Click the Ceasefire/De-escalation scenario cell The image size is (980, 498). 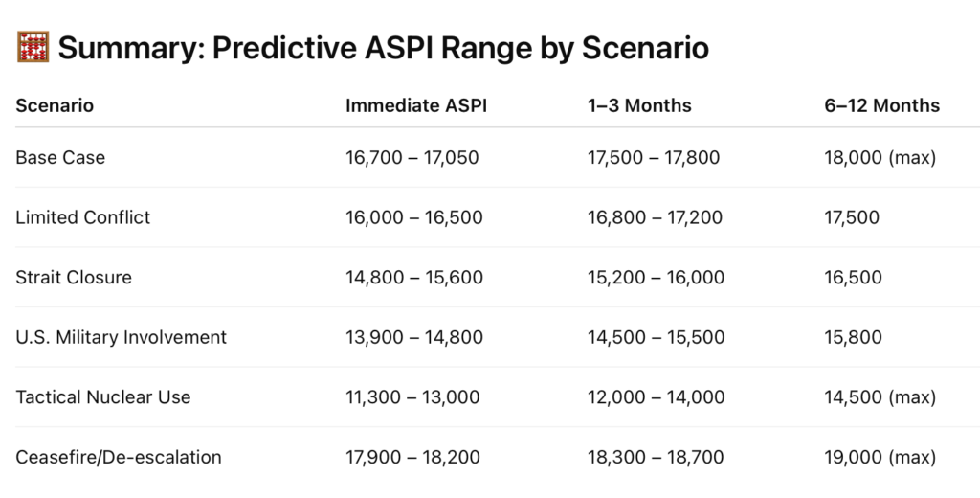tap(119, 458)
